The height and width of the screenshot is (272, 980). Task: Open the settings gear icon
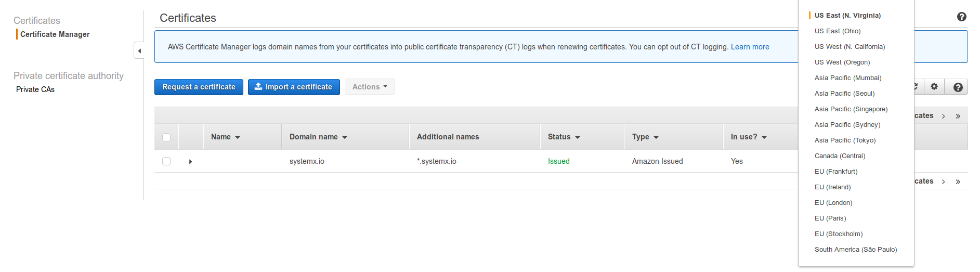934,87
